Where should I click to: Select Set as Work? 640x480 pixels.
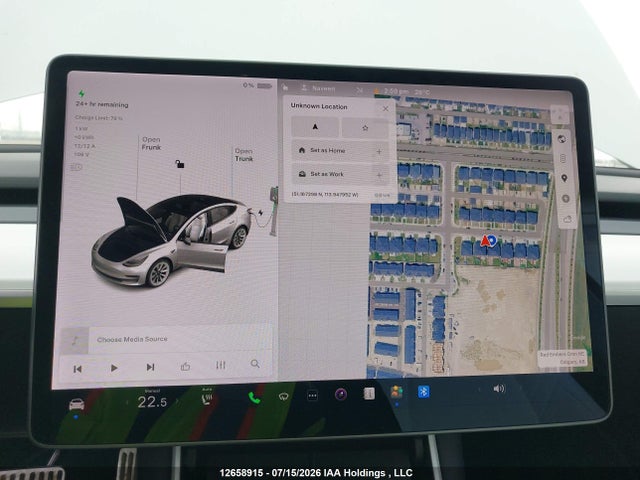(340, 174)
